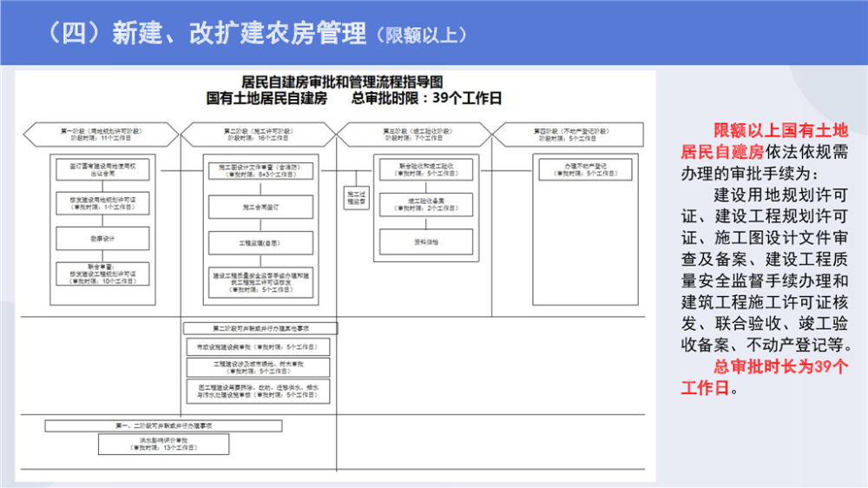Click the 市政设施建设类审批 box
The width and height of the screenshot is (868, 488).
click(x=258, y=346)
